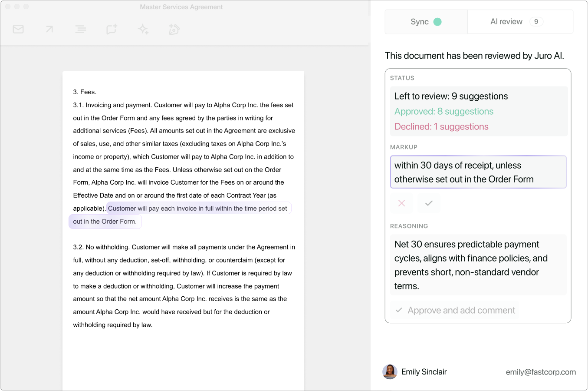
Task: Switch to the Sync tab
Action: (426, 22)
